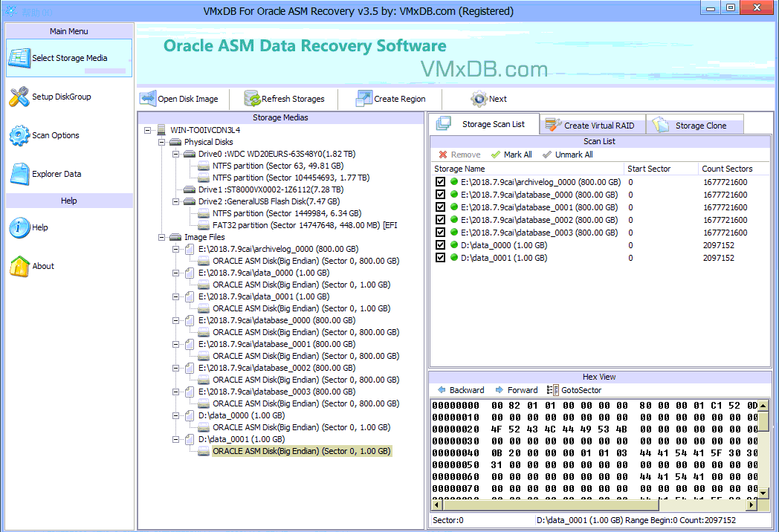Viewport: 779px width, 532px height.
Task: Click the Create Region button label
Action: (400, 99)
